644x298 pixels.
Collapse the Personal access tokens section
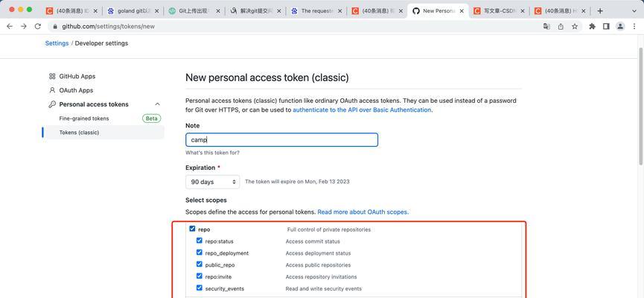point(157,104)
